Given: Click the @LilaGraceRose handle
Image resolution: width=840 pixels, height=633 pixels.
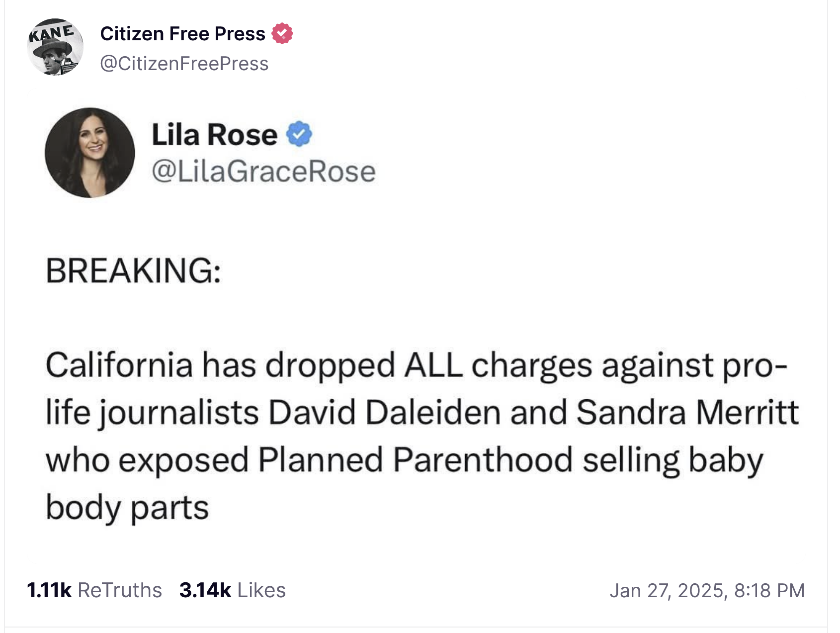Looking at the screenshot, I should pyautogui.click(x=263, y=172).
